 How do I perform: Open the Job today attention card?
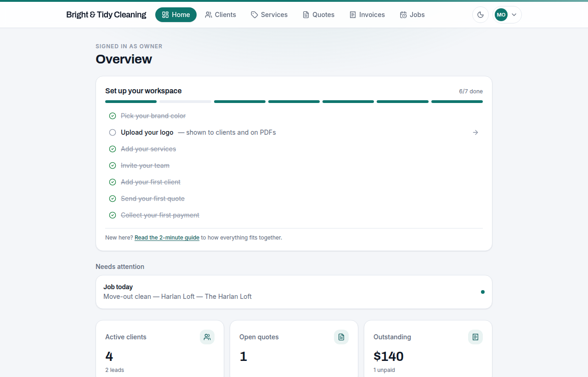(294, 292)
